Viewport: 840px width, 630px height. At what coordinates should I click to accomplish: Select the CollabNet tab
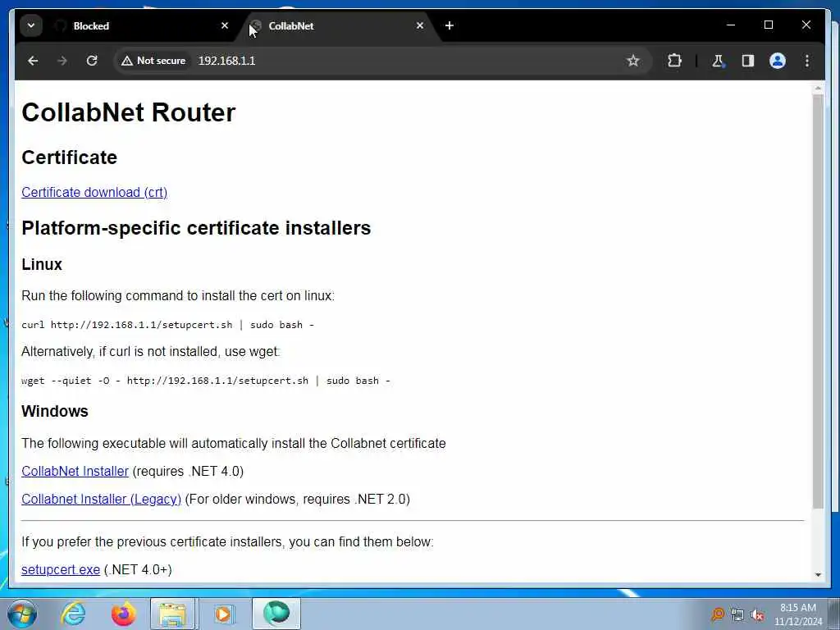pyautogui.click(x=337, y=25)
